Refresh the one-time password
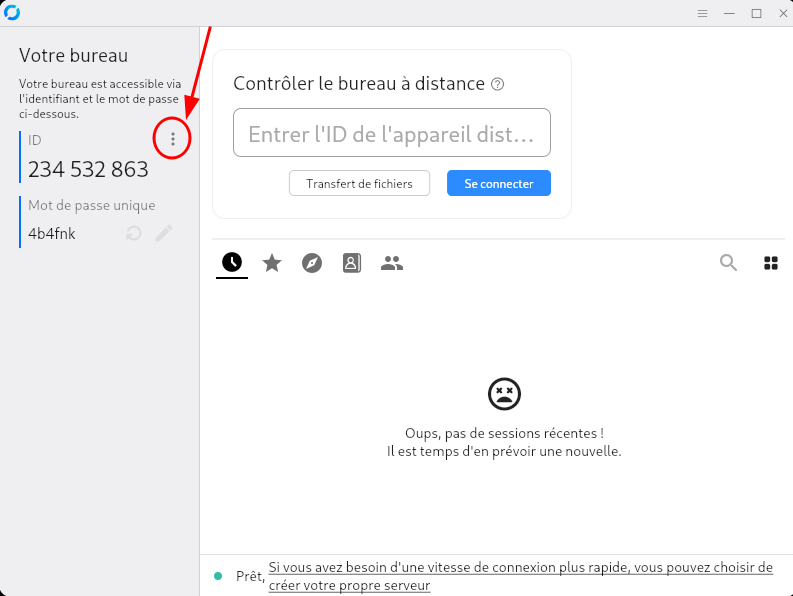This screenshot has height=596, width=793. (x=133, y=233)
